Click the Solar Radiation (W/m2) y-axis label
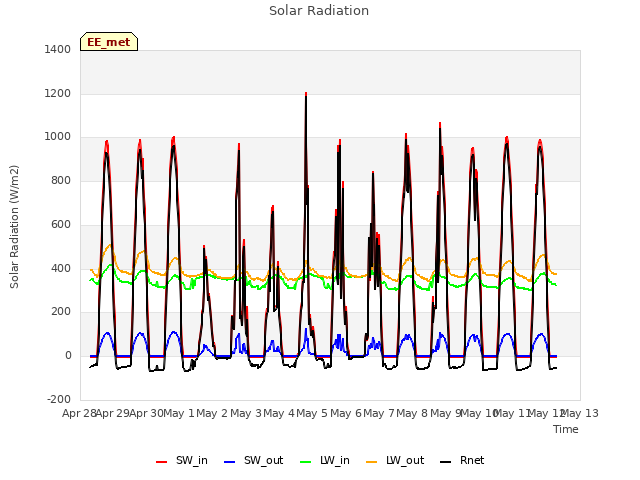Viewport: 640px width, 480px height. [14, 227]
